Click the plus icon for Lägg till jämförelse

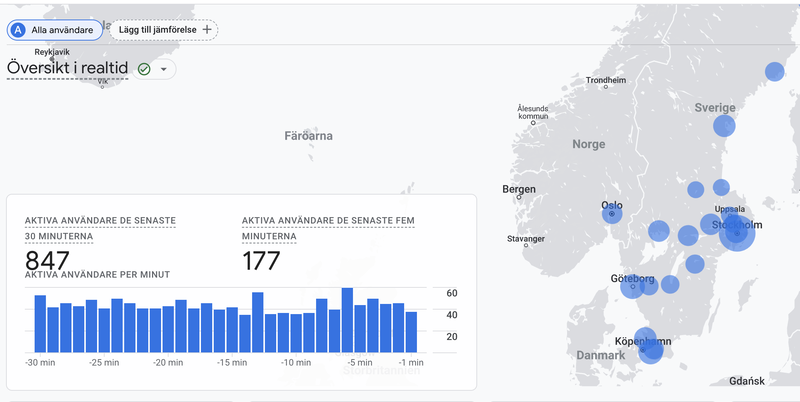(x=207, y=30)
